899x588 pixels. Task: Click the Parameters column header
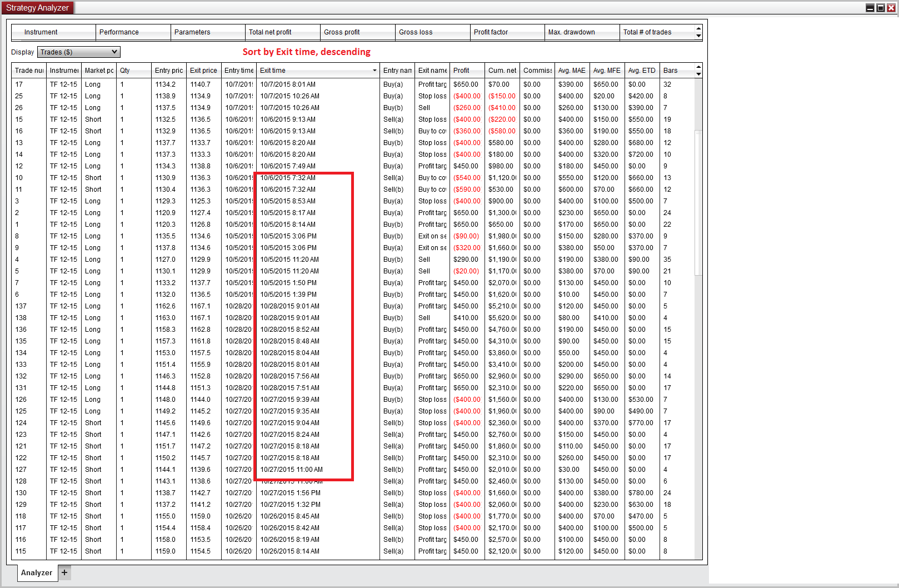[208, 32]
